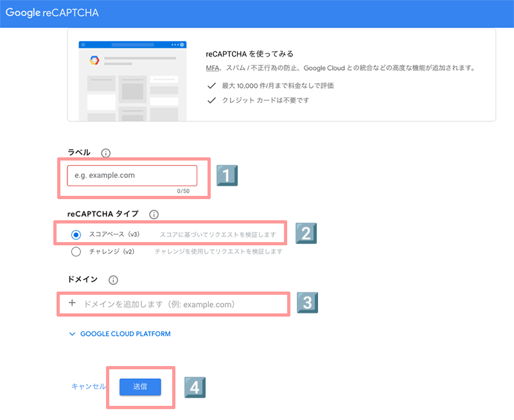Click the number 4 step badge
Screen dimensions: 514x420
pos(195,387)
